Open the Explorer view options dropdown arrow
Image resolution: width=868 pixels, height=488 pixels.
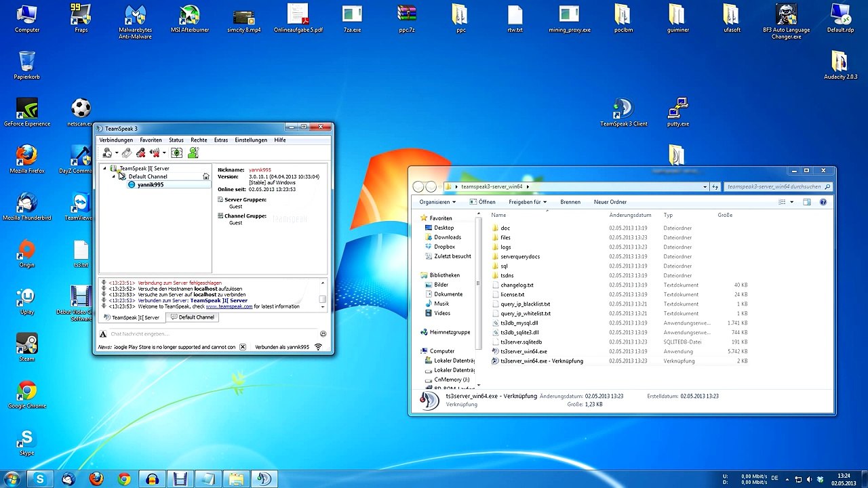(791, 202)
